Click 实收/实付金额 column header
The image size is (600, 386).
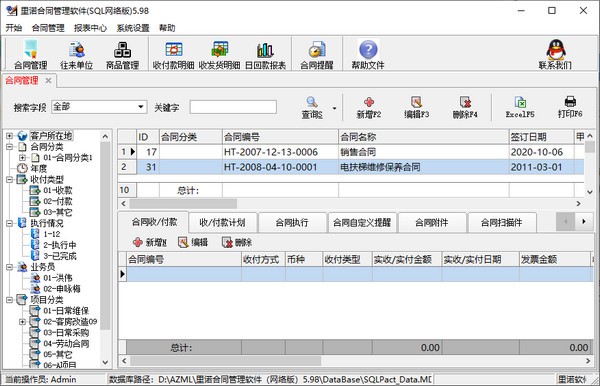(x=407, y=260)
